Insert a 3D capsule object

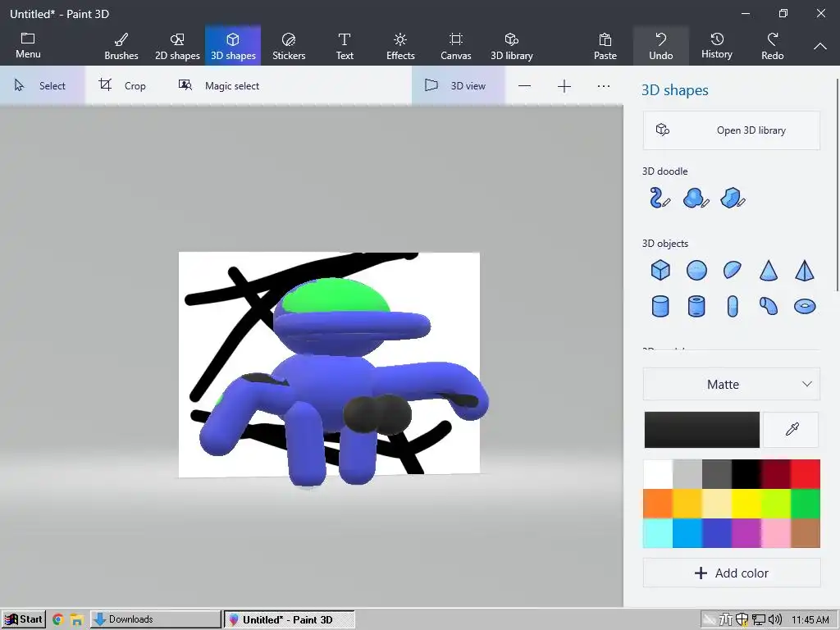point(733,307)
